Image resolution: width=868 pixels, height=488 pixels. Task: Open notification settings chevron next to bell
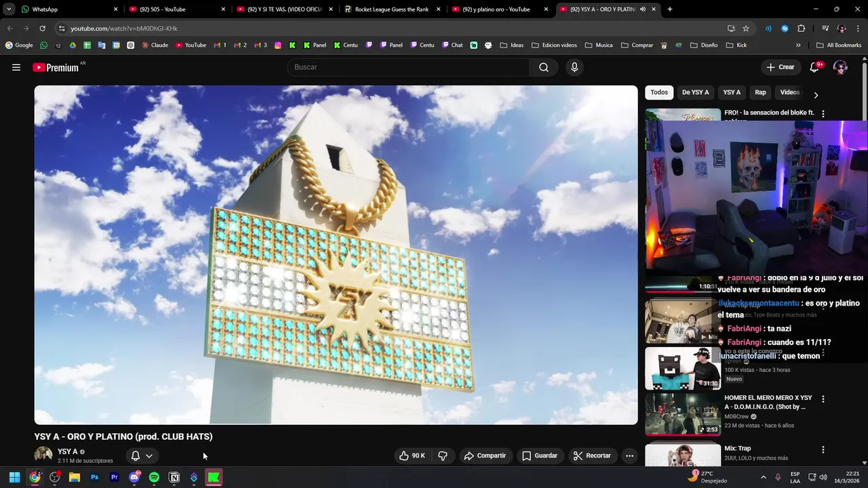[x=149, y=456]
